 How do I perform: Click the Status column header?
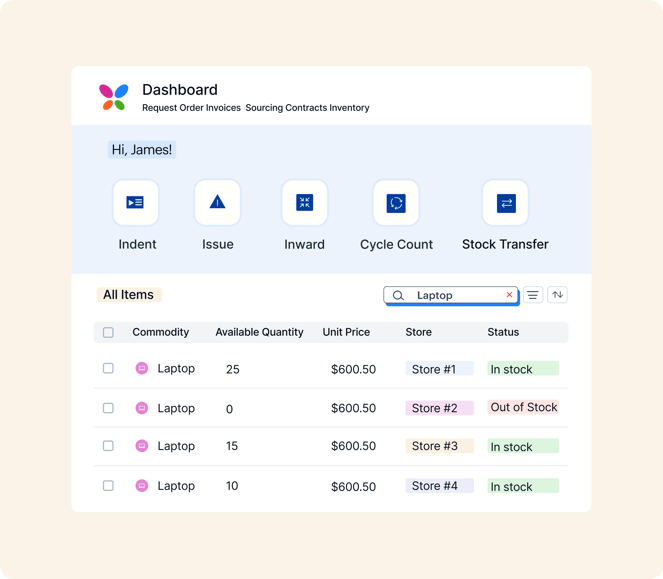click(x=503, y=332)
